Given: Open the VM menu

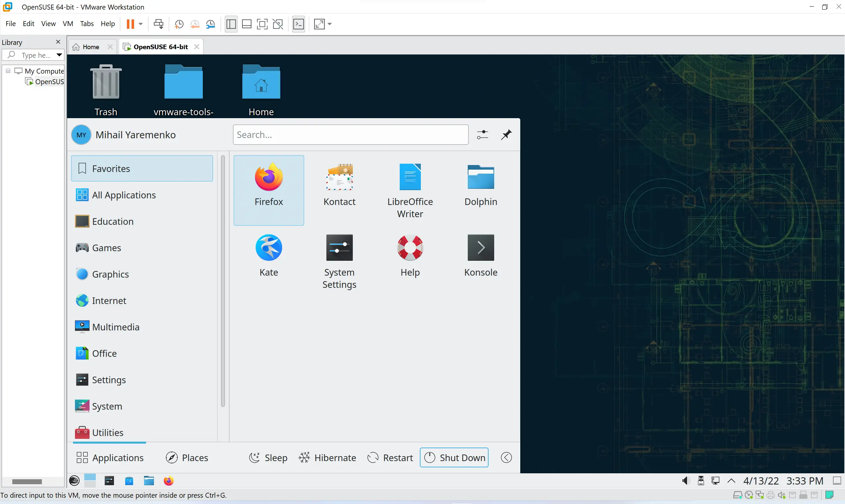Looking at the screenshot, I should [68, 24].
